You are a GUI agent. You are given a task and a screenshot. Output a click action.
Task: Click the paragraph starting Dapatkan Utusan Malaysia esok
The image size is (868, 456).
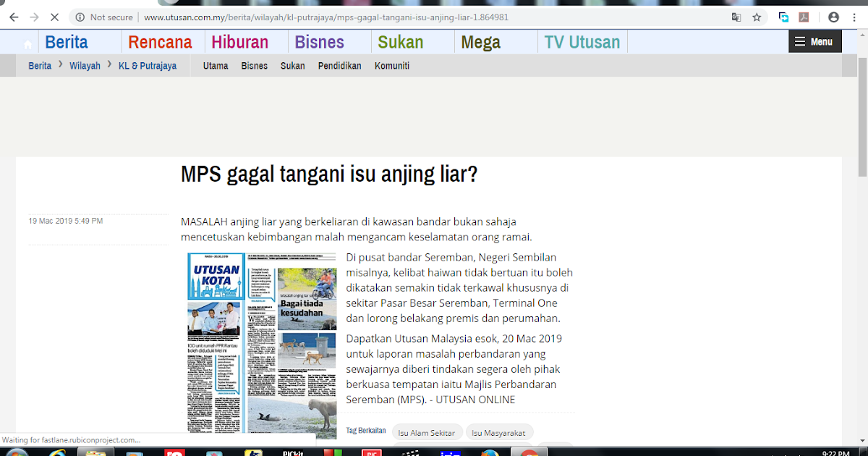click(x=454, y=369)
